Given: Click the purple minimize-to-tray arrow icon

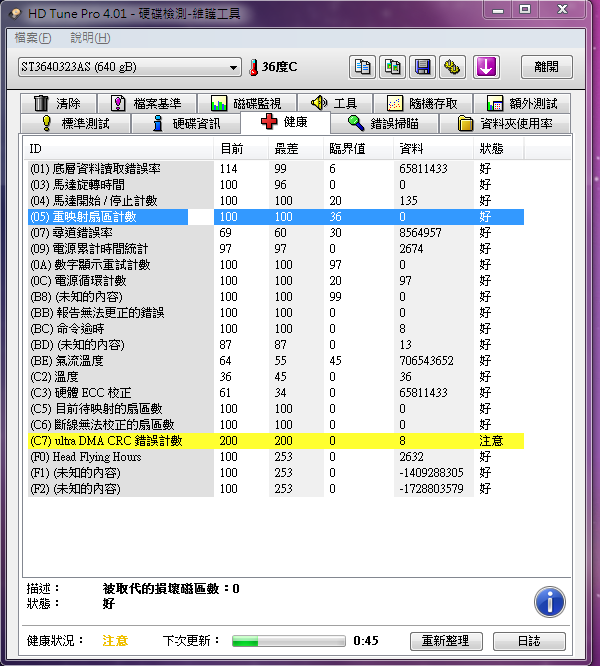Looking at the screenshot, I should pyautogui.click(x=486, y=67).
